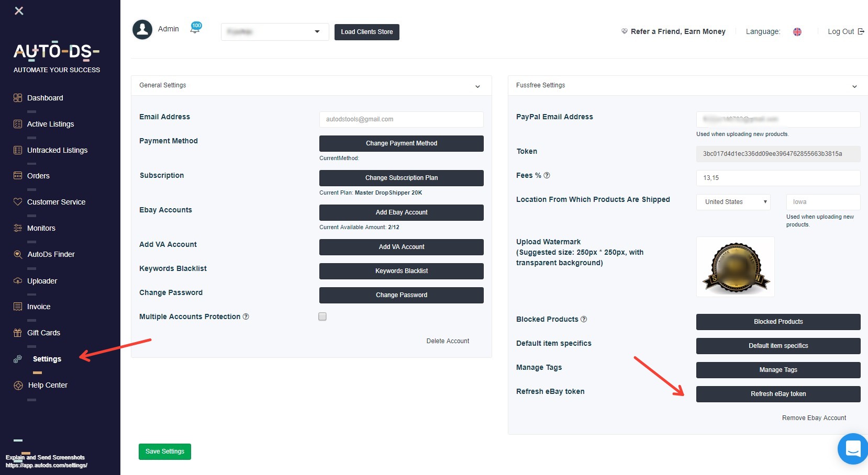Open Invoice menu item
Image resolution: width=868 pixels, height=475 pixels.
39,307
